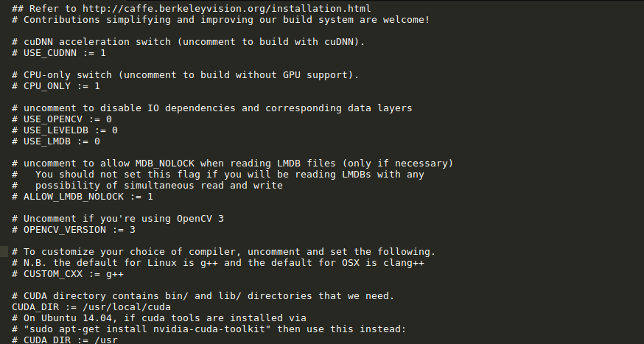Place cursor on the commented CUDA_DIR := /usr line
Screen dimensions: 644x344
[65, 340]
